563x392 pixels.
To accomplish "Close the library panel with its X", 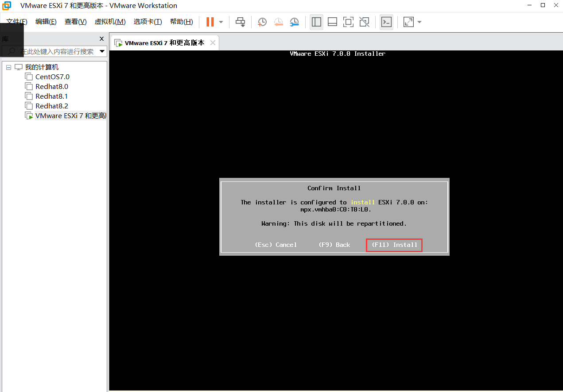I will tap(101, 39).
